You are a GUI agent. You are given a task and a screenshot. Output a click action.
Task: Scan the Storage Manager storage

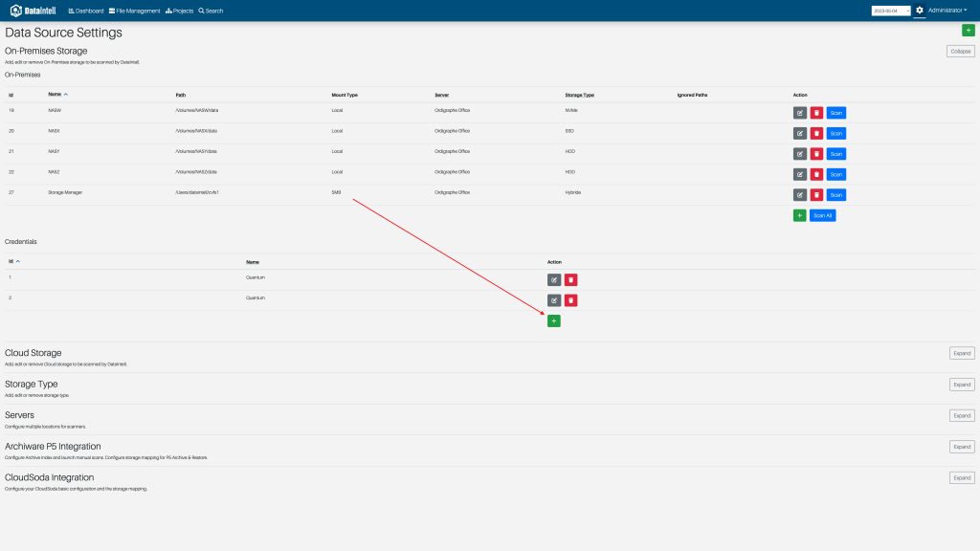click(836, 195)
